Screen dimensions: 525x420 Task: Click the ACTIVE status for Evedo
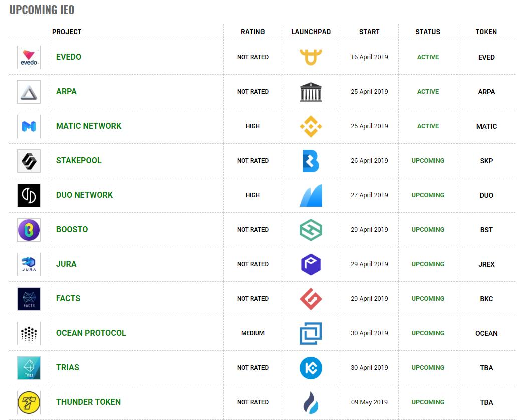tap(428, 57)
